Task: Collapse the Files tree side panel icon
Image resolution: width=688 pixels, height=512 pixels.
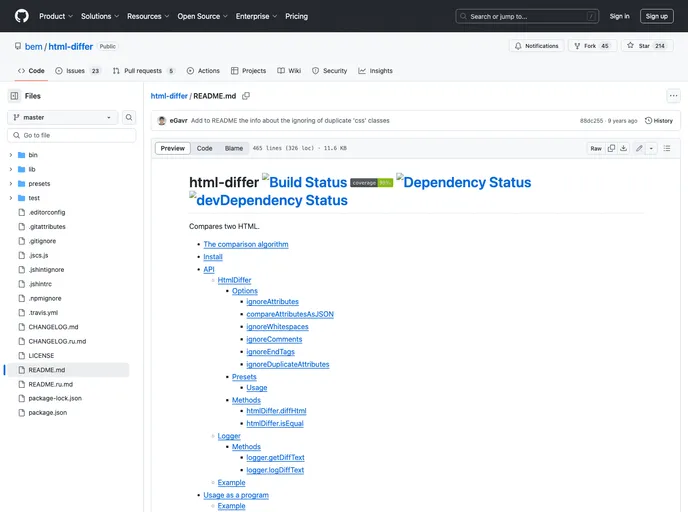Action: (14, 96)
